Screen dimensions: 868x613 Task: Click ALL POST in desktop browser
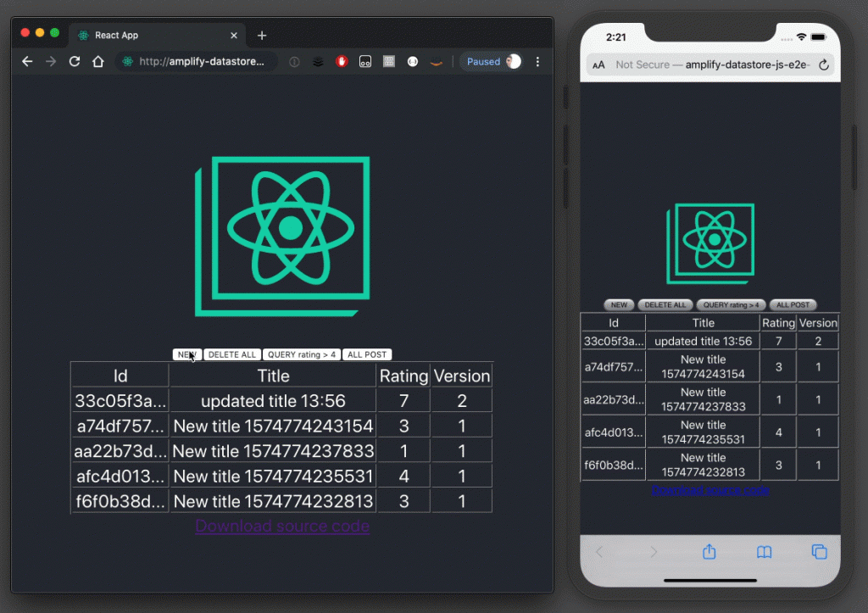pyautogui.click(x=367, y=354)
